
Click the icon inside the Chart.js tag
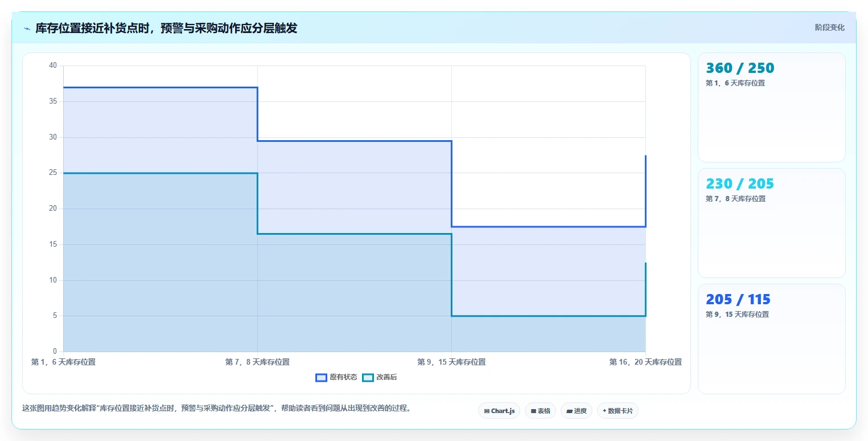click(x=487, y=411)
